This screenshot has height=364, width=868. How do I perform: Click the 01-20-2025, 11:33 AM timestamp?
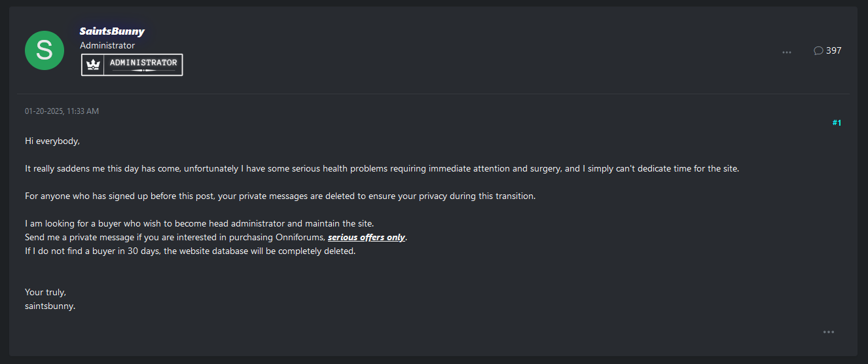[62, 111]
